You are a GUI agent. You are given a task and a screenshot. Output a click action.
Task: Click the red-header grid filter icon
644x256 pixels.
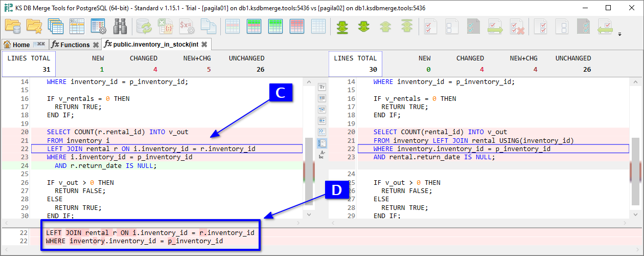pos(297,26)
